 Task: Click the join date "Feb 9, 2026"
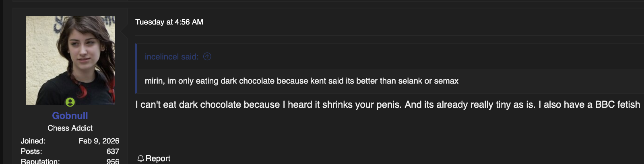click(x=99, y=141)
